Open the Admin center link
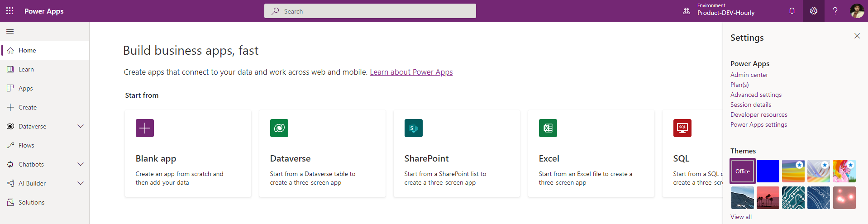Image resolution: width=868 pixels, height=224 pixels. point(749,75)
